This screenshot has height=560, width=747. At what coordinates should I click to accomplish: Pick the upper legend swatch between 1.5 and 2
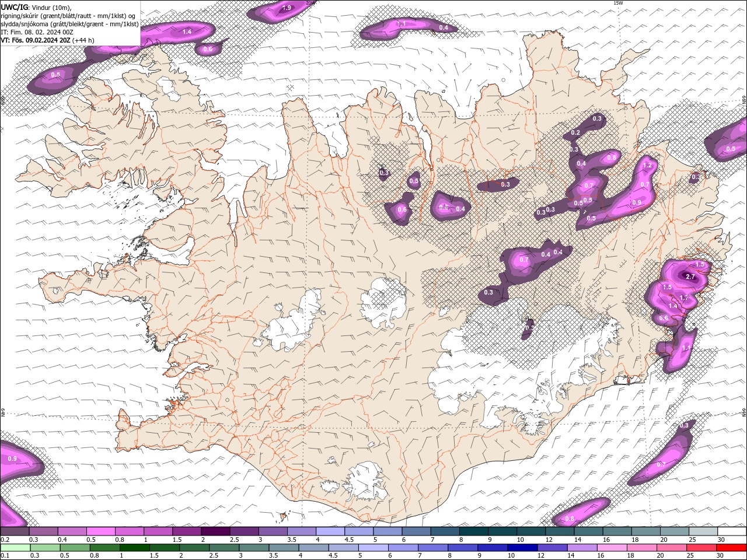pyautogui.click(x=187, y=531)
